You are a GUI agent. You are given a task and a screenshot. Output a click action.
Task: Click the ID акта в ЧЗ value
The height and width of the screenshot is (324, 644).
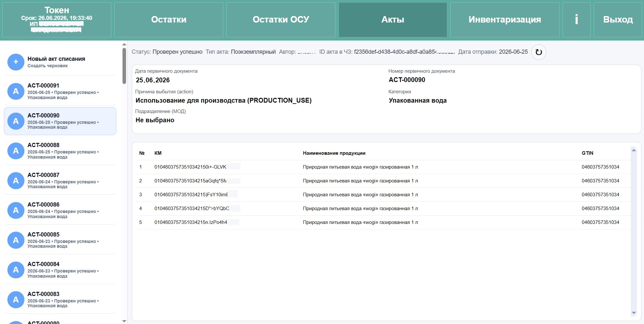pyautogui.click(x=404, y=52)
